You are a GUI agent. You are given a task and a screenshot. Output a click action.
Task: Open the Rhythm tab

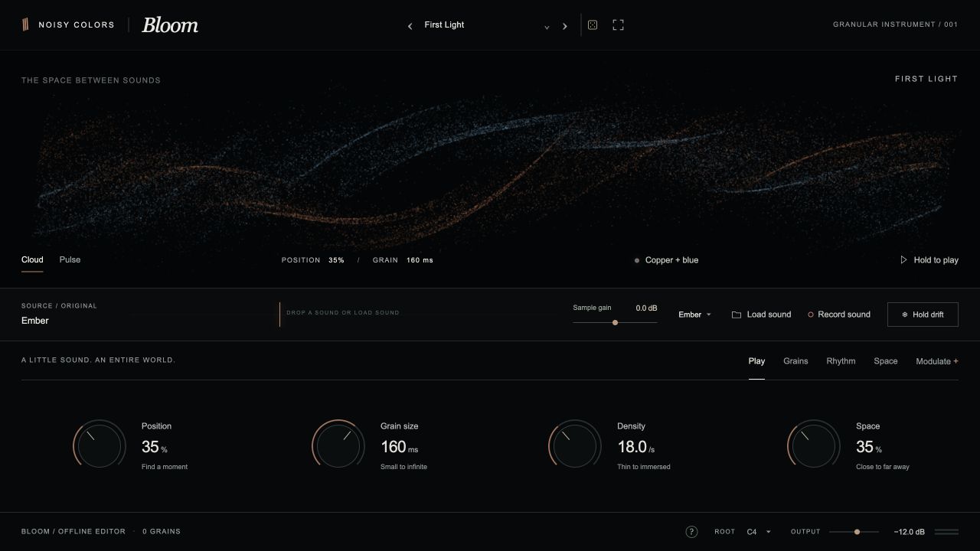coord(841,361)
